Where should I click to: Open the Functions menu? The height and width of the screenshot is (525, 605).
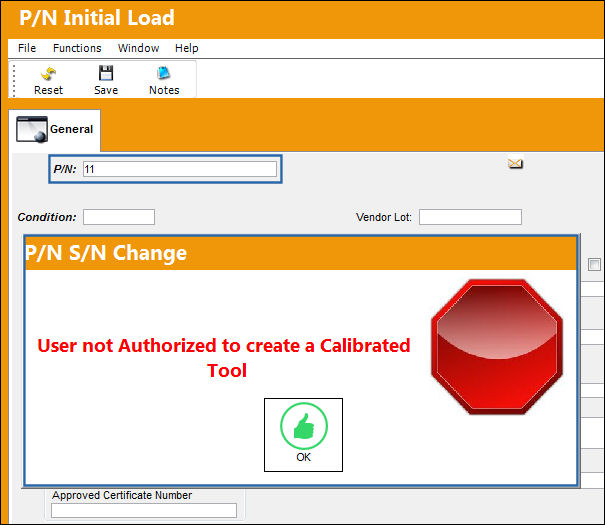click(x=77, y=48)
